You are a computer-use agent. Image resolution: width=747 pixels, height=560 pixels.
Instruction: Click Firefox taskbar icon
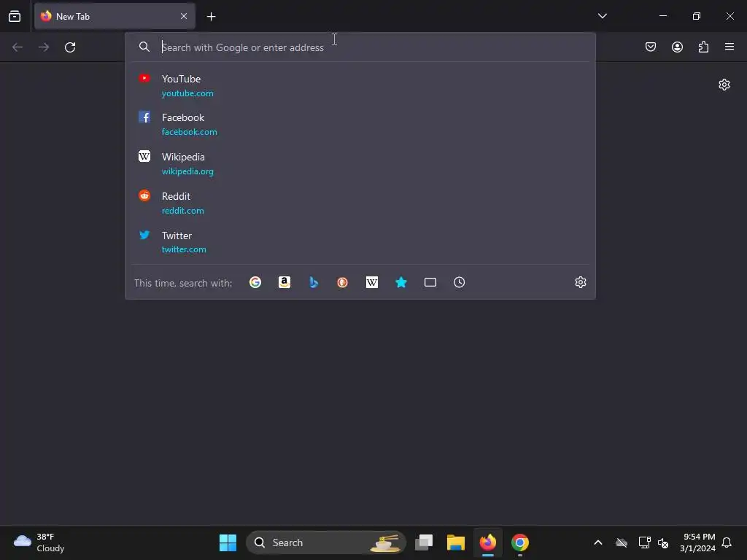point(488,542)
